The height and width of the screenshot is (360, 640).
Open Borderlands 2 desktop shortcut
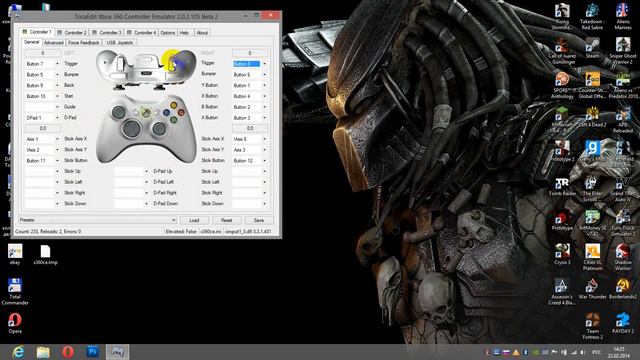click(623, 289)
